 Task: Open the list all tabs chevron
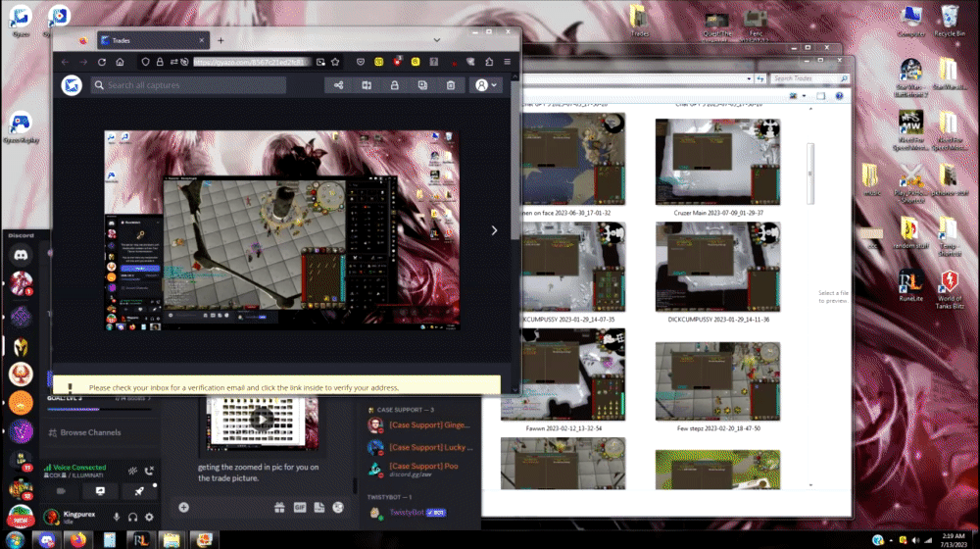click(437, 40)
